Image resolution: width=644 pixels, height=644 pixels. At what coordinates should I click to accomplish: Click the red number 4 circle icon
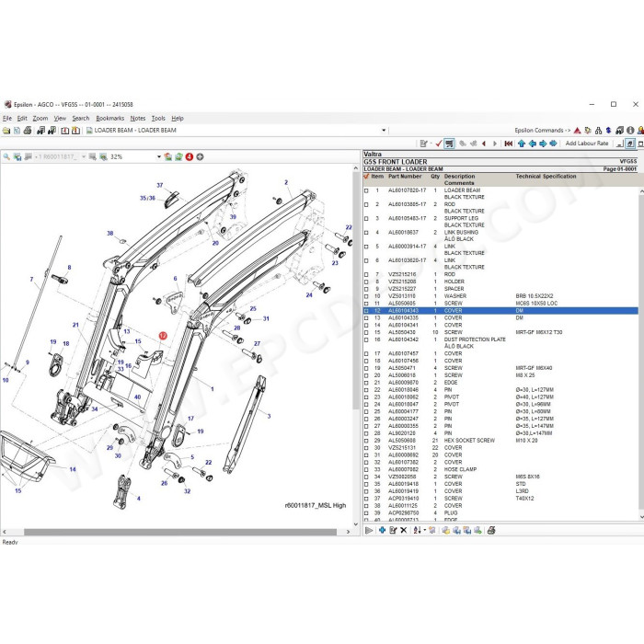[190, 157]
